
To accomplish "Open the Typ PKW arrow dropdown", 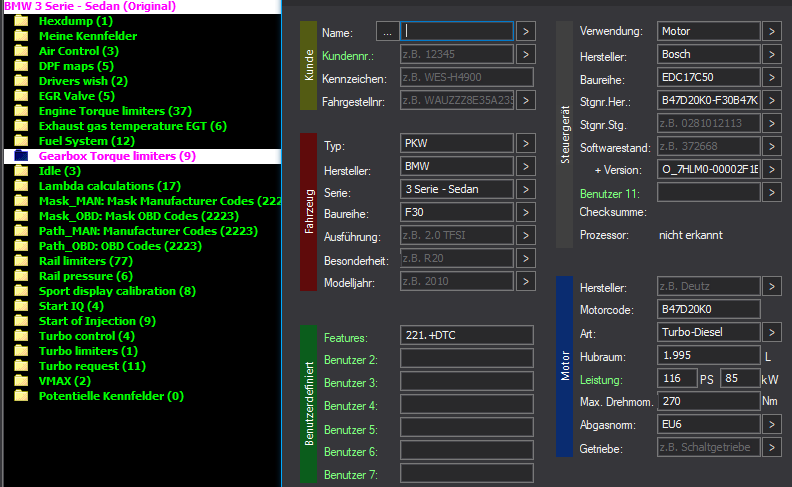I will 526,143.
